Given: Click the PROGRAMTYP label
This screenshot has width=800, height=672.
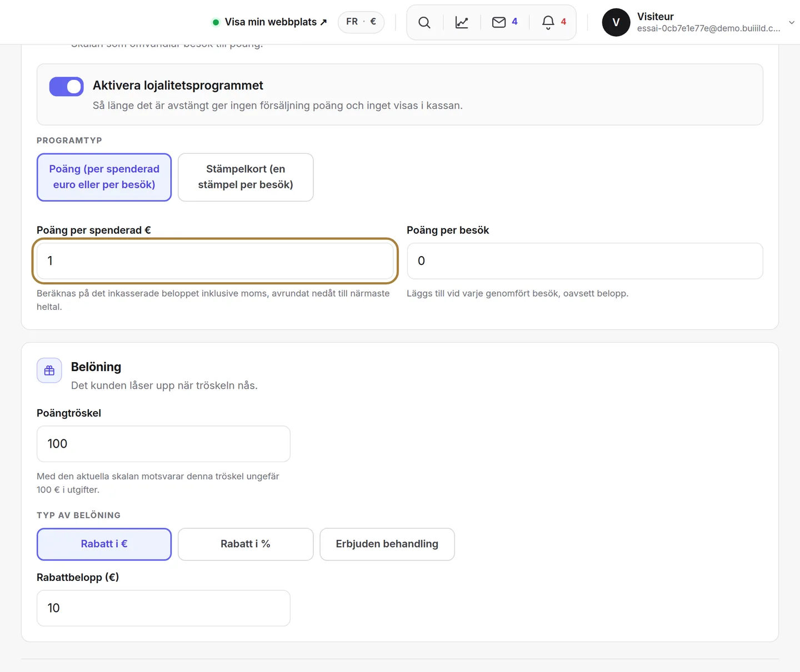Looking at the screenshot, I should [x=69, y=141].
